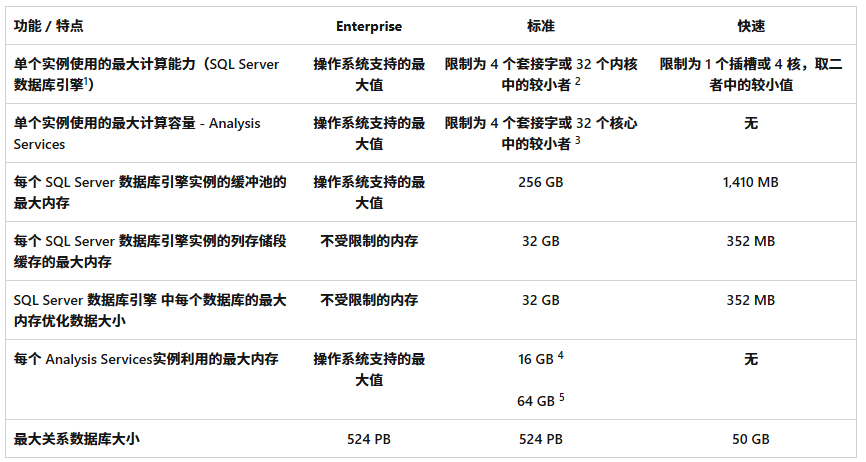
Task: Click footnote 1 after SQL Server 数据库引擎
Action: click(87, 81)
